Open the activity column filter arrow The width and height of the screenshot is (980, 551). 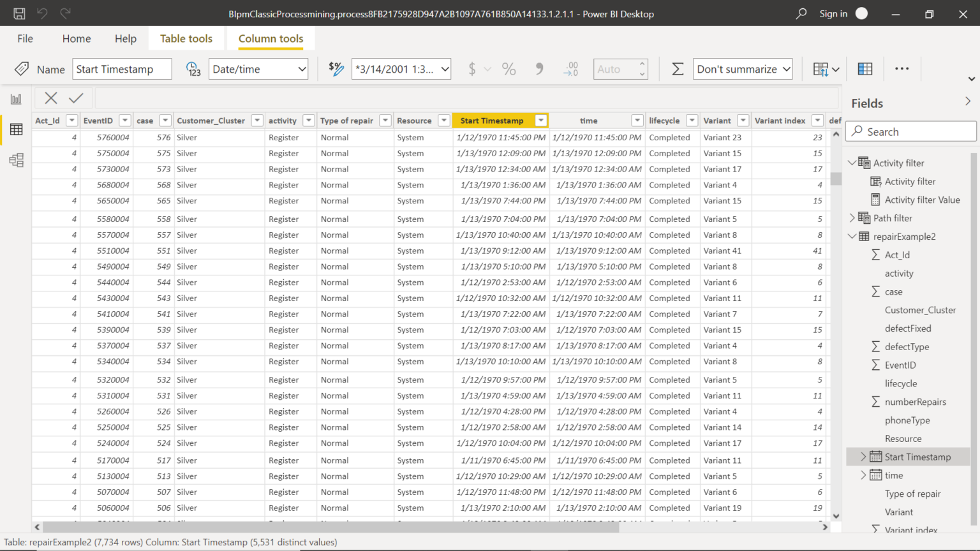click(308, 120)
